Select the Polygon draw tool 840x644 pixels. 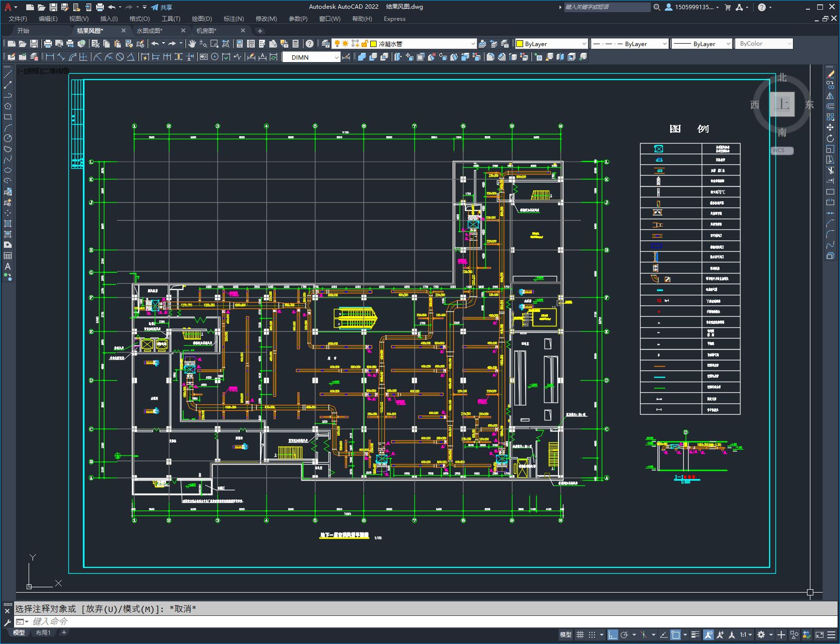tap(8, 106)
